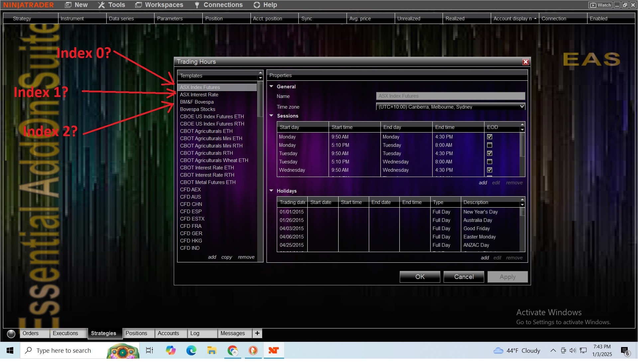Switch to the Positions tab
This screenshot has height=364, width=638.
pos(136,333)
